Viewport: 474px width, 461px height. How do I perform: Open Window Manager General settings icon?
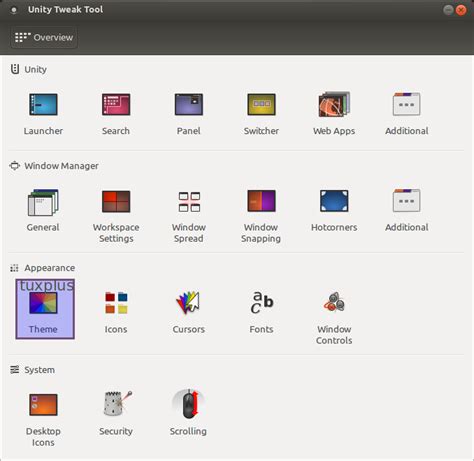click(43, 202)
